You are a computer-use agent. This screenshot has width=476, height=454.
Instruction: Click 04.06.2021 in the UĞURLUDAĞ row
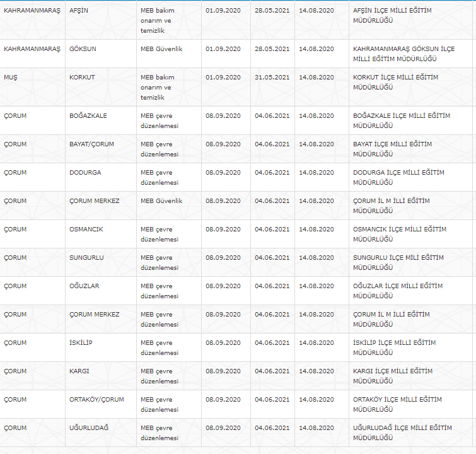pos(272,428)
